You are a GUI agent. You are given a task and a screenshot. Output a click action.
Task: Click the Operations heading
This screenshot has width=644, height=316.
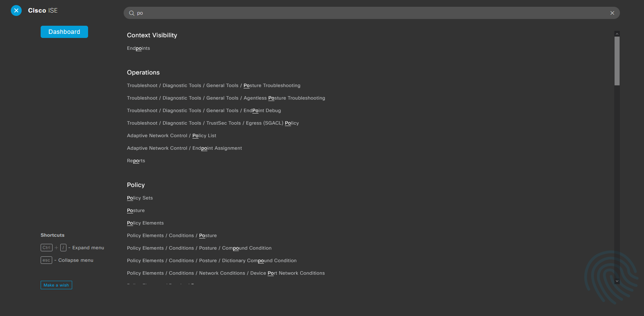tap(143, 72)
